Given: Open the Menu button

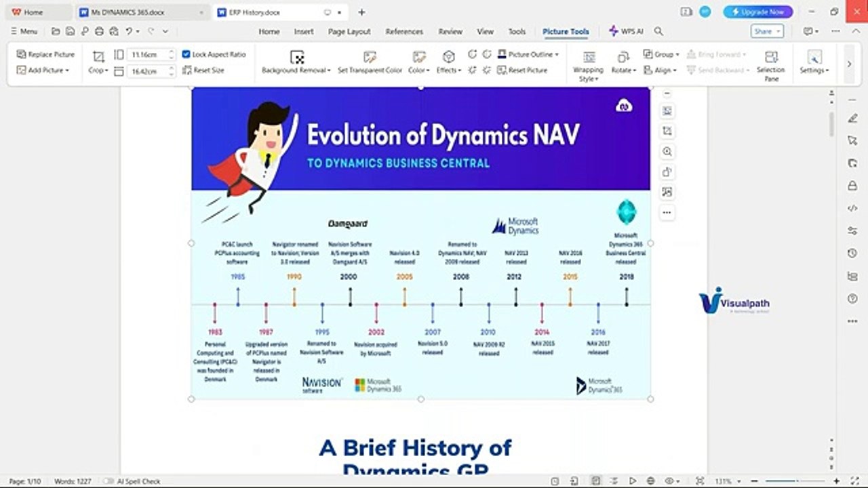Looking at the screenshot, I should pyautogui.click(x=24, y=31).
